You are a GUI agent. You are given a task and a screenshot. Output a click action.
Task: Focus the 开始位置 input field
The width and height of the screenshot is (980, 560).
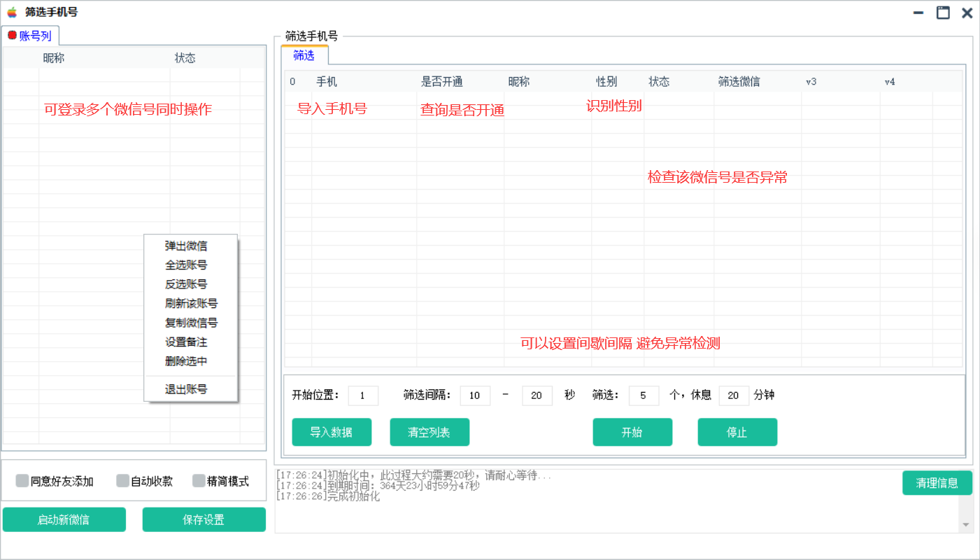[x=363, y=395]
